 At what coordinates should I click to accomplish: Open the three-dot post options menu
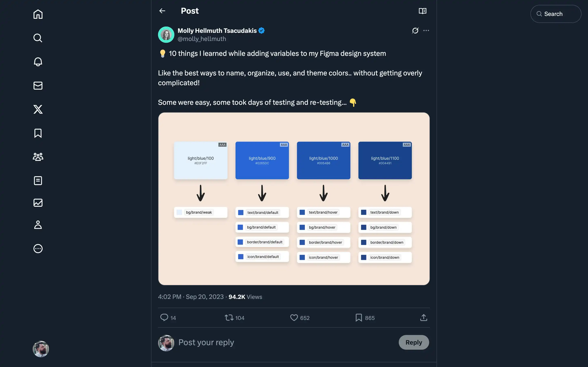tap(426, 31)
